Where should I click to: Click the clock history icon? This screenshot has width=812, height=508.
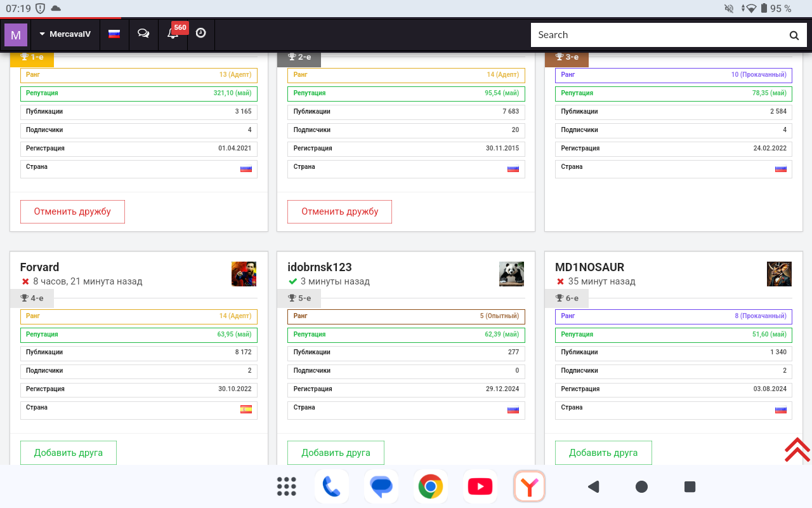200,34
